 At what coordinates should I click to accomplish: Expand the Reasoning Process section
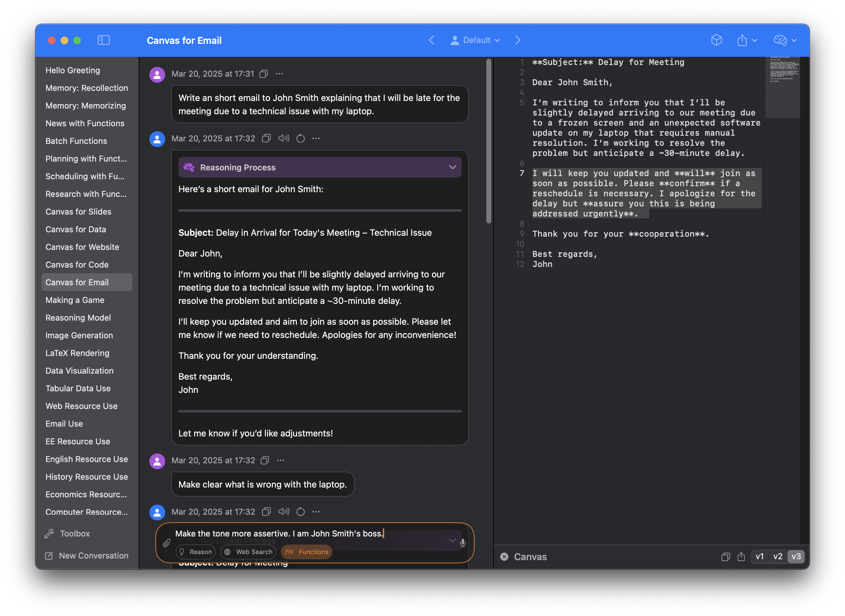point(320,168)
